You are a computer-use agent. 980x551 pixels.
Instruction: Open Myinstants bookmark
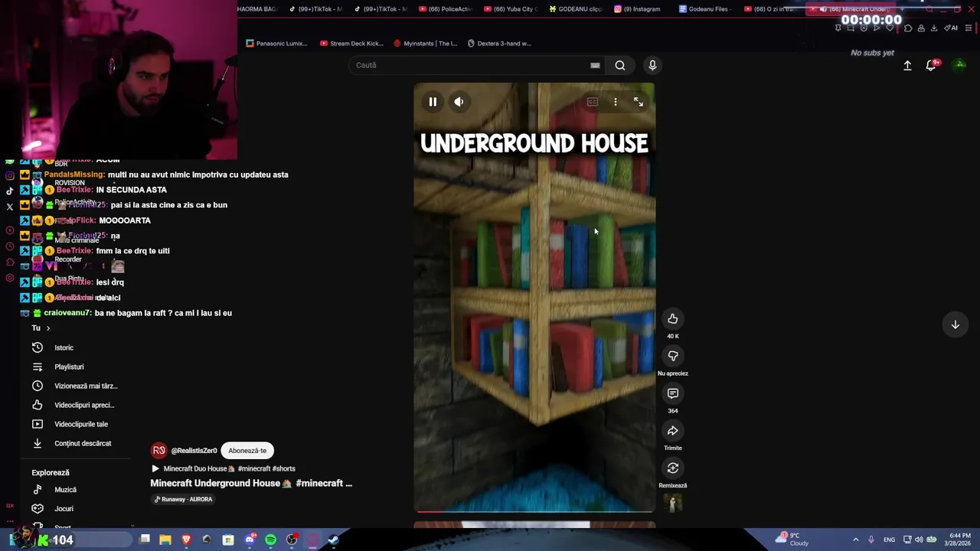[x=425, y=44]
